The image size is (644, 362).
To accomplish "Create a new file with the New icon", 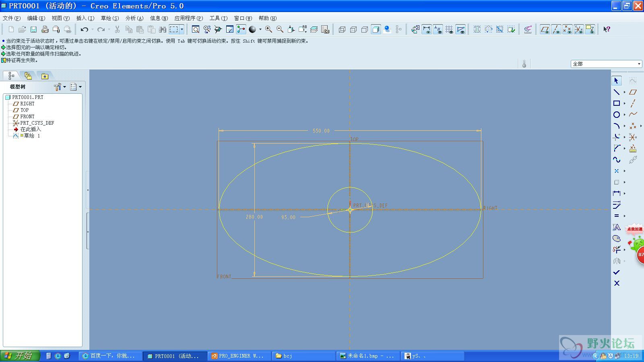I will [11, 29].
